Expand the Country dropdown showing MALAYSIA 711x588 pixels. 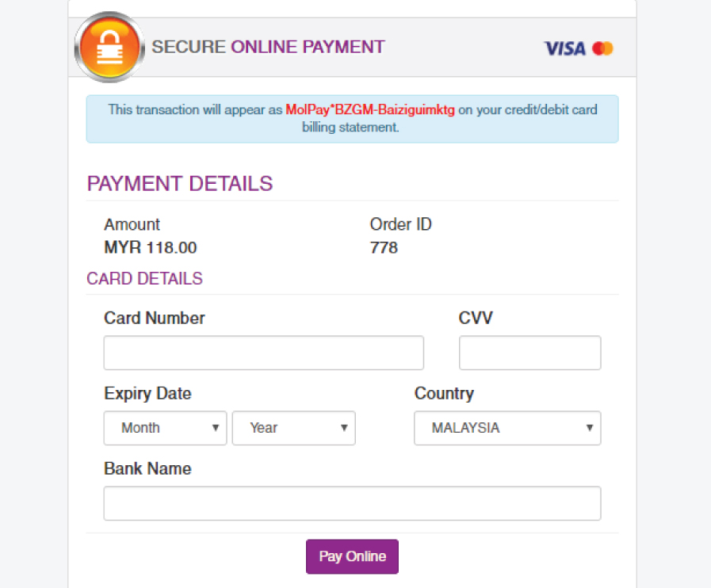507,428
